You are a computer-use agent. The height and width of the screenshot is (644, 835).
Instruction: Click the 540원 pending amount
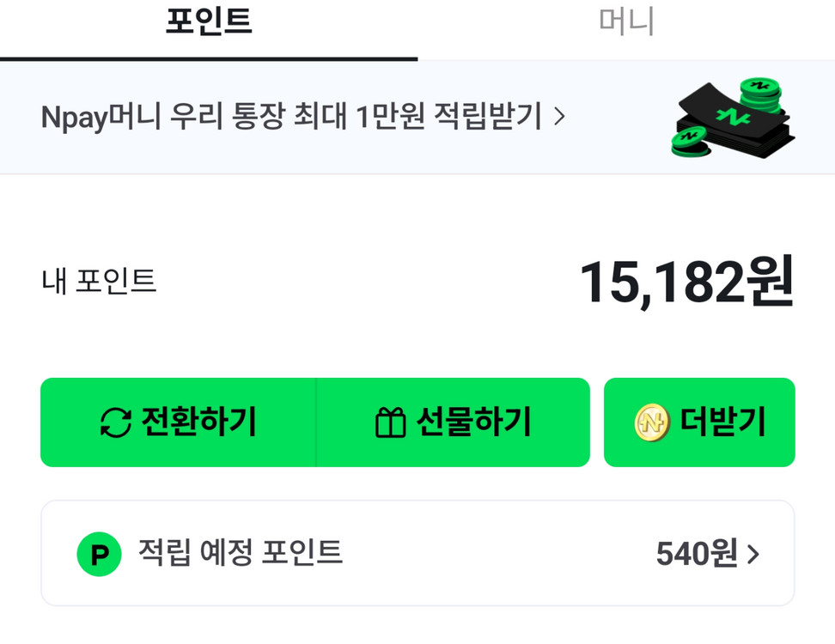coord(697,555)
